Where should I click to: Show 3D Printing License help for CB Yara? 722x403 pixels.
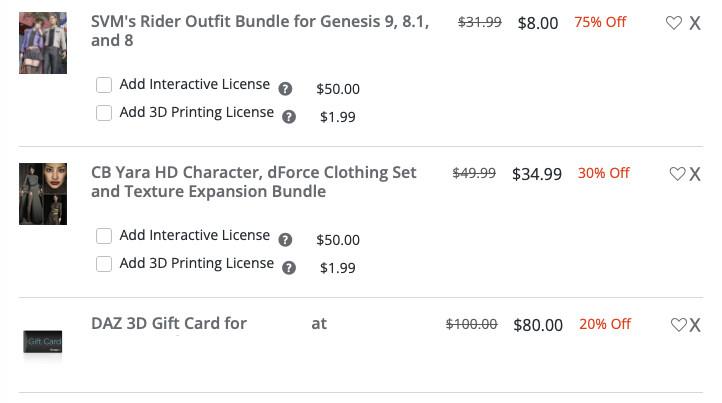[289, 267]
